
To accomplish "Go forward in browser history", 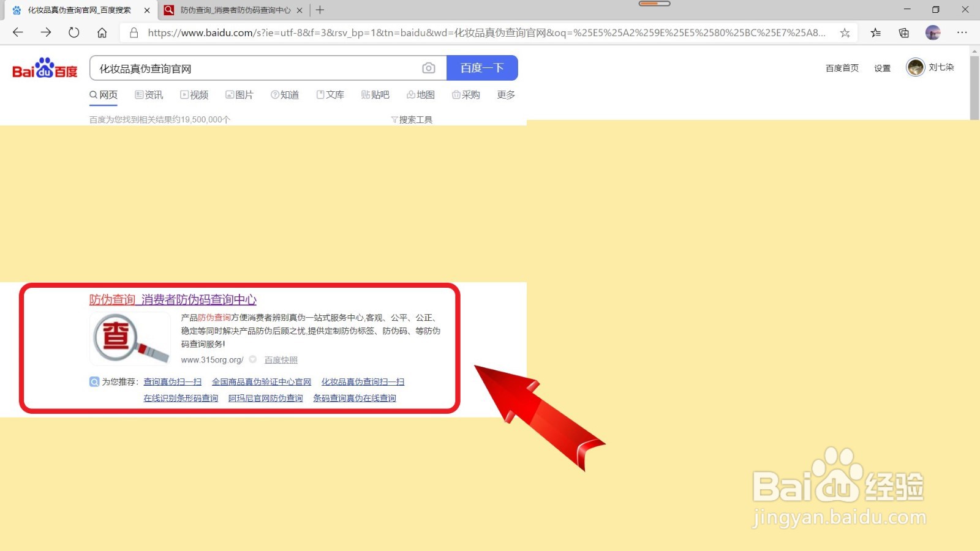I will pos(46,32).
